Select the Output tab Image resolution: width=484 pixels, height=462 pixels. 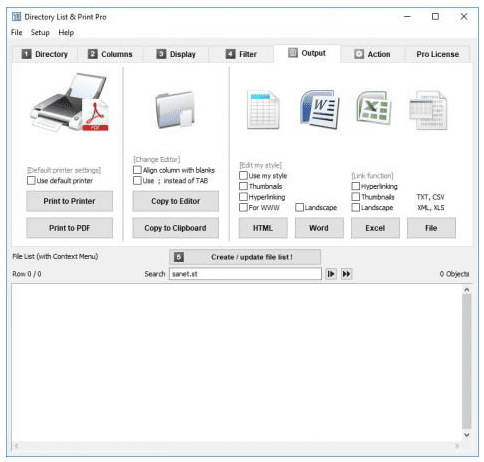point(307,53)
